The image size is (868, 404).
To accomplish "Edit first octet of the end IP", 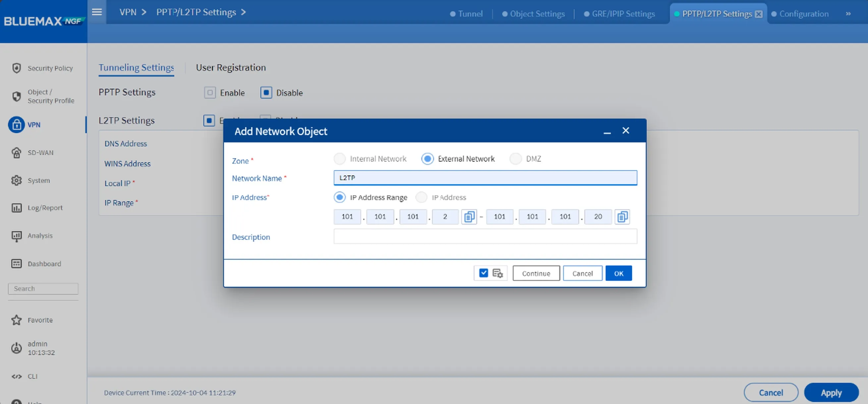I will pos(500,217).
